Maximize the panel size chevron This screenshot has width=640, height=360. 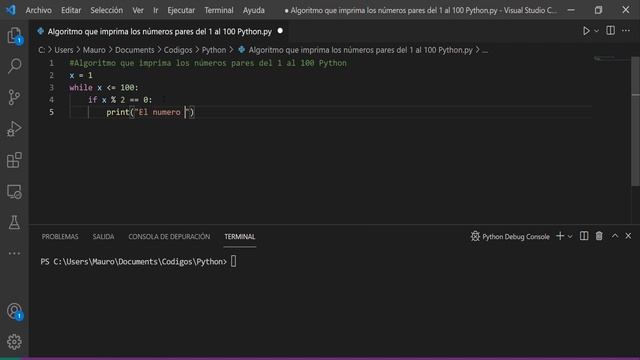[x=615, y=236]
